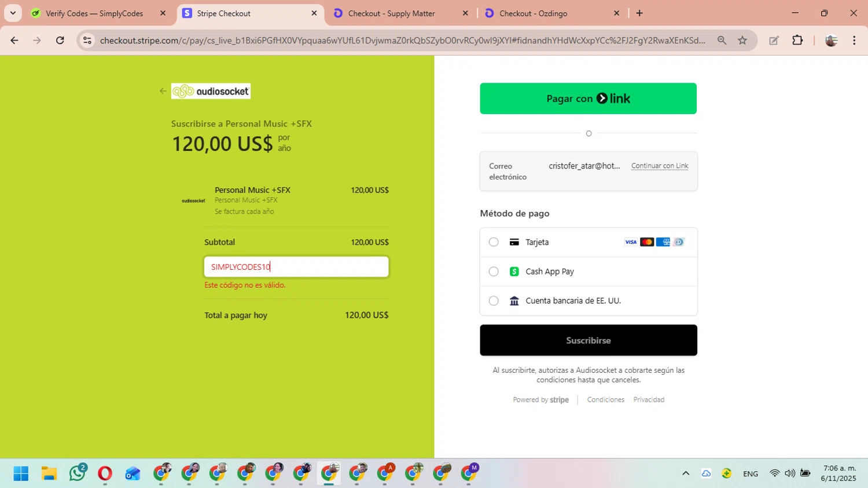
Task: Click the Este código no es válido message
Action: pos(245,285)
